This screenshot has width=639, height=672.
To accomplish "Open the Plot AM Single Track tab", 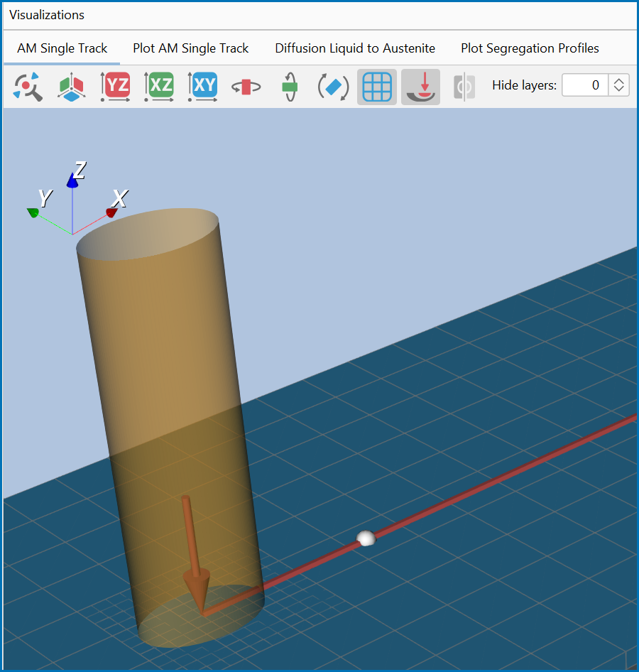I will pyautogui.click(x=190, y=48).
